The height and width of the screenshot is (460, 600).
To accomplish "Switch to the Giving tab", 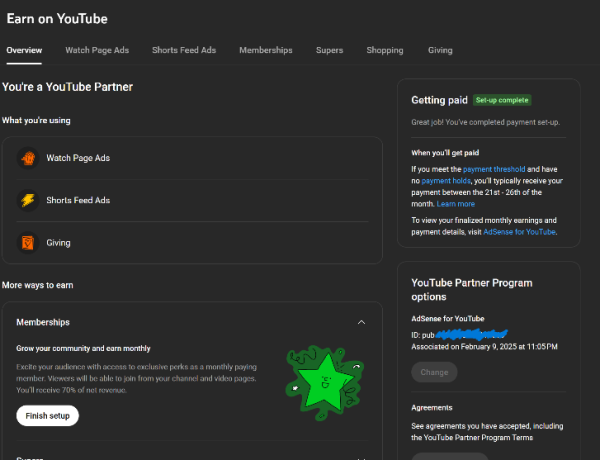I will (x=440, y=50).
